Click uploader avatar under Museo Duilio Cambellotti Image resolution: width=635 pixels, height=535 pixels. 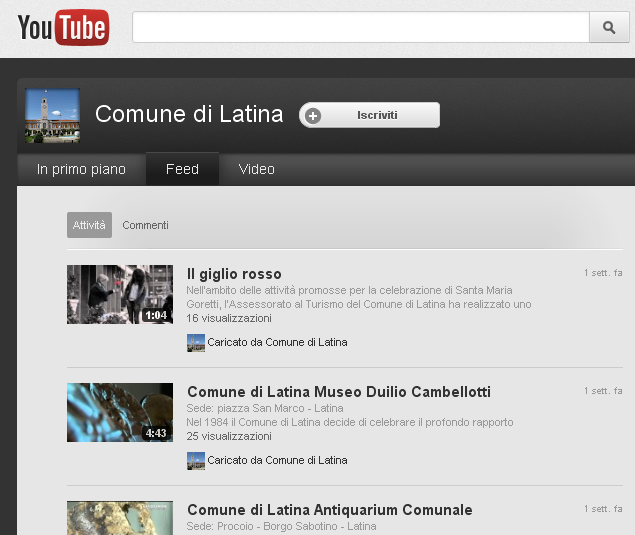point(196,461)
